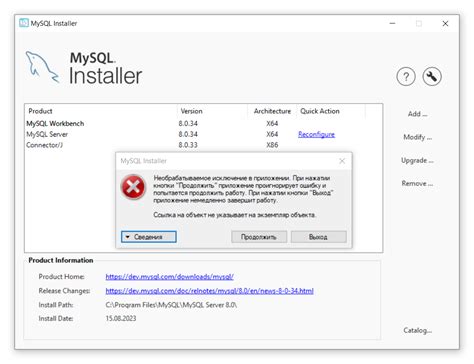Select the MySQL Workbench row
Image resolution: width=474 pixels, height=364 pixels.
(203, 123)
